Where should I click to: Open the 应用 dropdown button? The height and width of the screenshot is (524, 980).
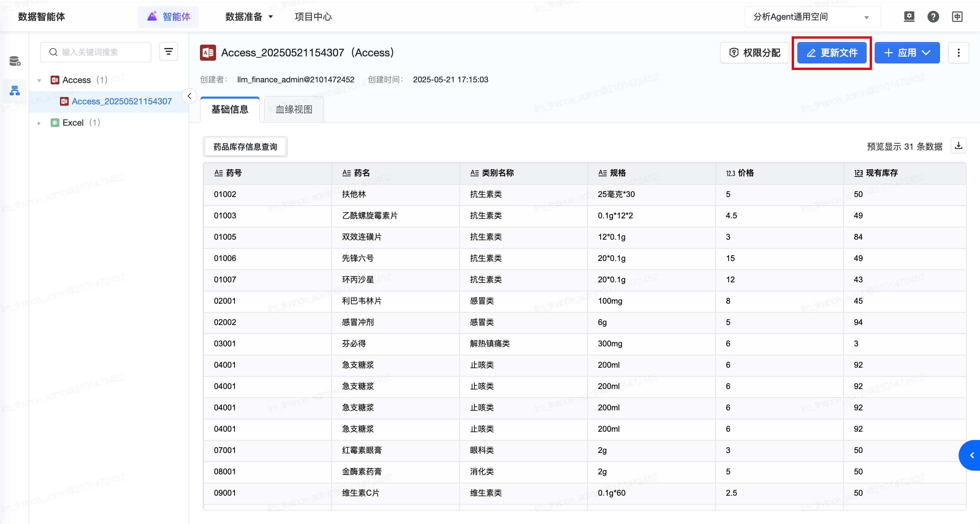(907, 53)
